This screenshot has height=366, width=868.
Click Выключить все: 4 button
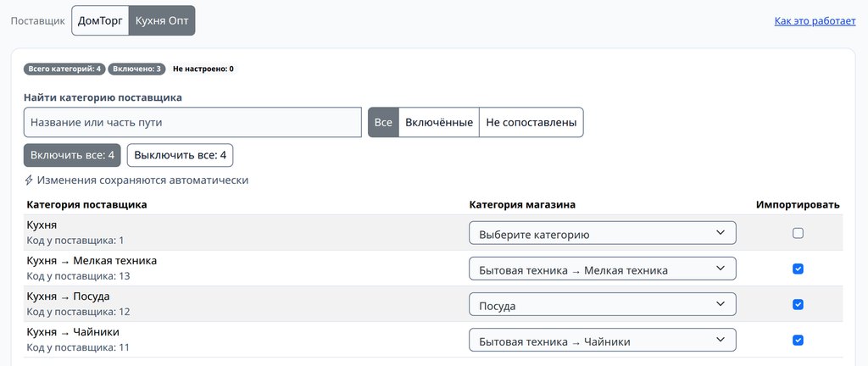click(180, 155)
